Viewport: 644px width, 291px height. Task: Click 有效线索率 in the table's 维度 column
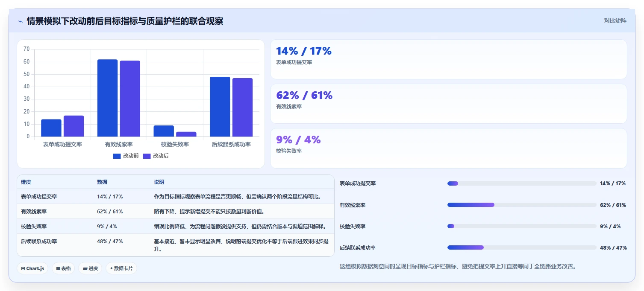34,212
